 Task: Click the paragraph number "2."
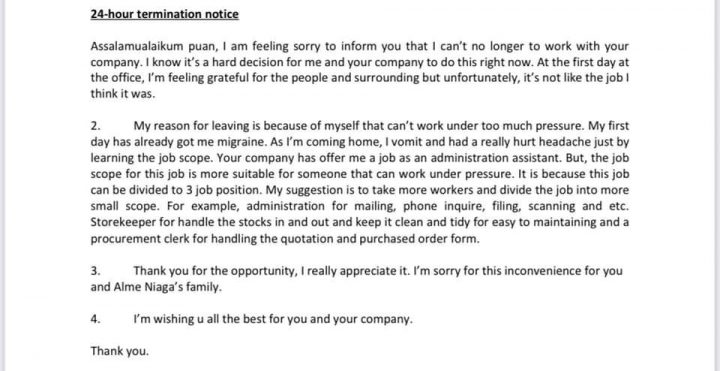(x=95, y=126)
